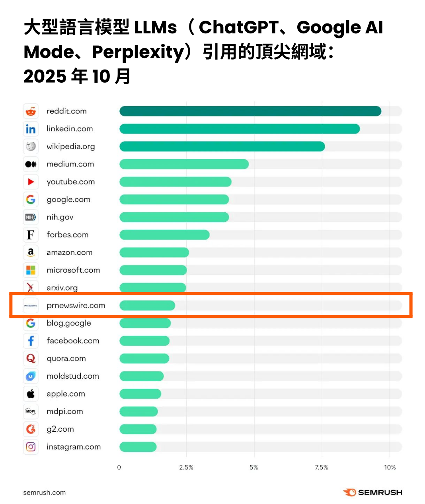Click the YouTube play icon
425x504 pixels.
(x=31, y=182)
